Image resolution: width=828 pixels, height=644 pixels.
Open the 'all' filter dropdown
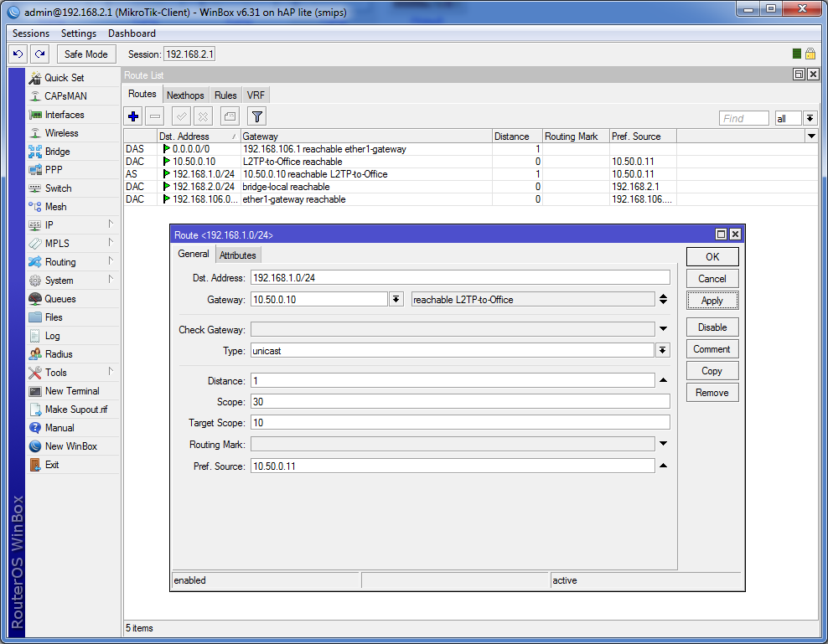[x=810, y=119]
